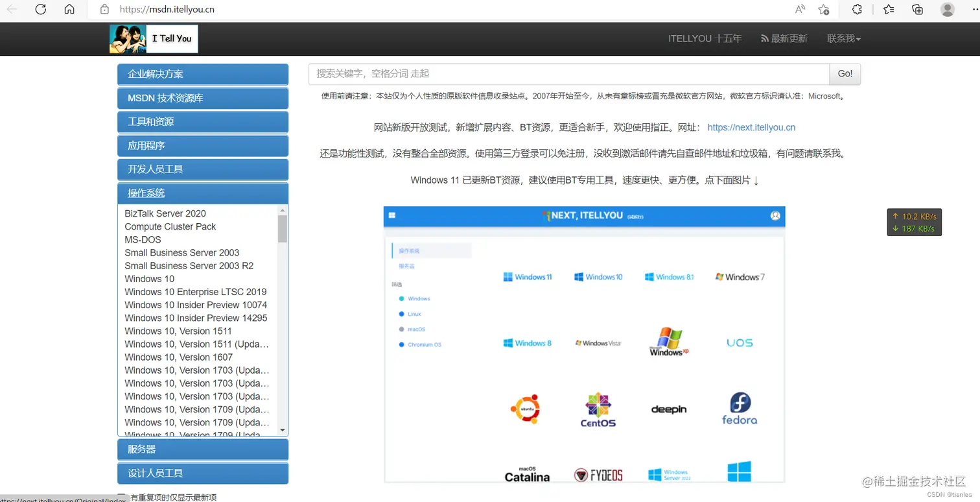This screenshot has height=502, width=980.
Task: Click user avatar in NEXT preview header
Action: tap(775, 216)
